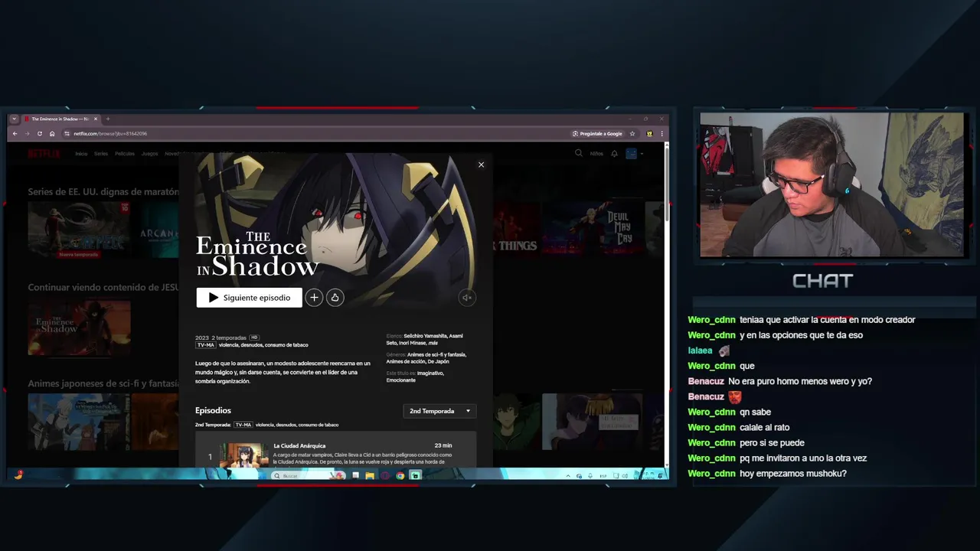Click the netflix.com address bar

314,133
